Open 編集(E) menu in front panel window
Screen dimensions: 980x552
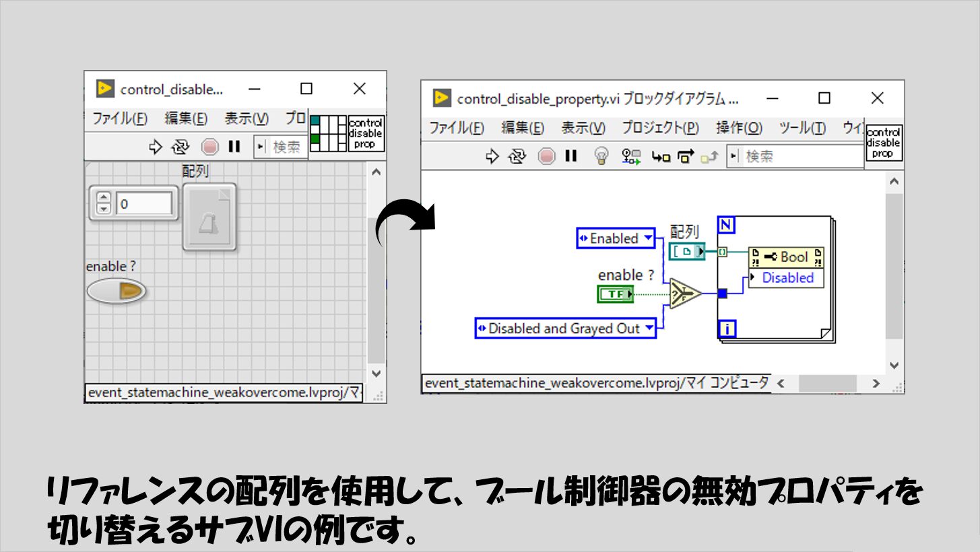pos(186,118)
